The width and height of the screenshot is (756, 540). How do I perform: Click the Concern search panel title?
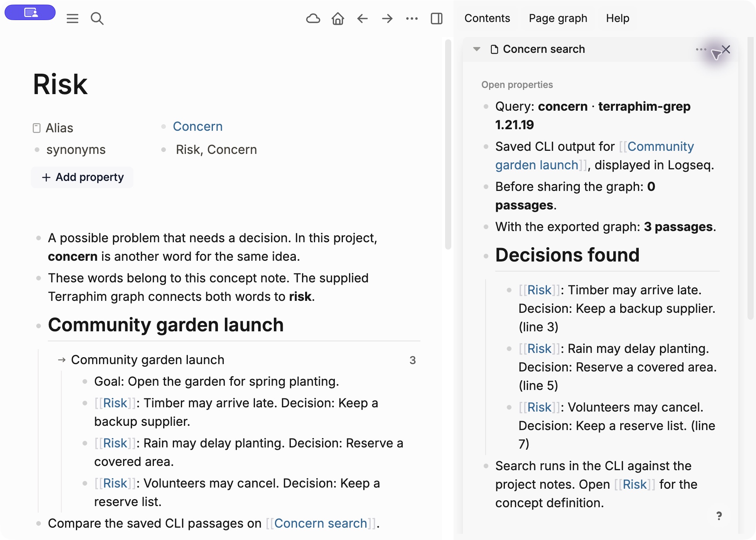click(544, 49)
